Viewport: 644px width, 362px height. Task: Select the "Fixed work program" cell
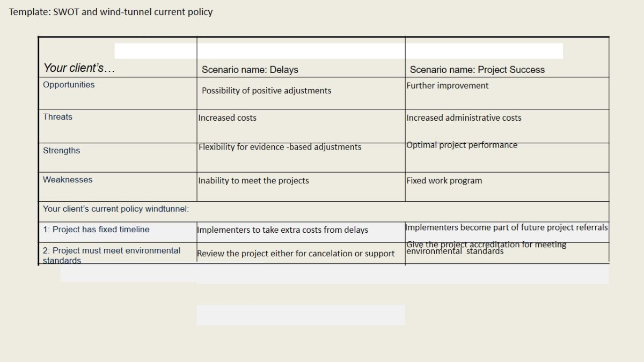pos(444,181)
